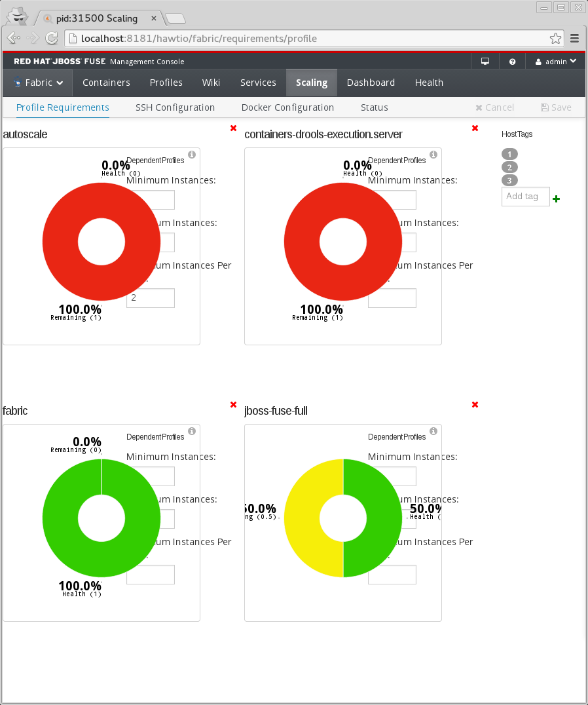This screenshot has height=705, width=588.
Task: Click the monitor icon in header bar
Action: (485, 62)
